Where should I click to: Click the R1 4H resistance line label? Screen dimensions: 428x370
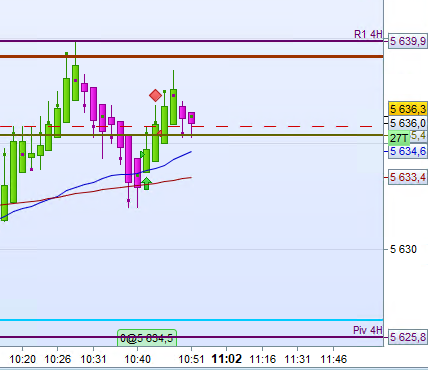(368, 34)
